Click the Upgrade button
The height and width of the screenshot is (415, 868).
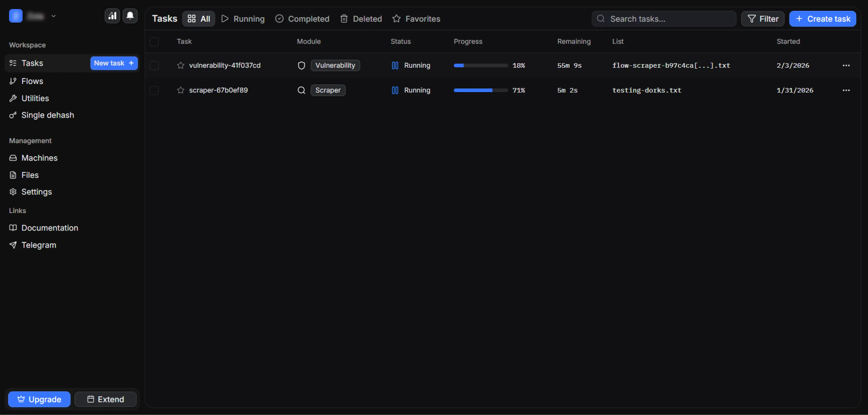[x=39, y=399]
